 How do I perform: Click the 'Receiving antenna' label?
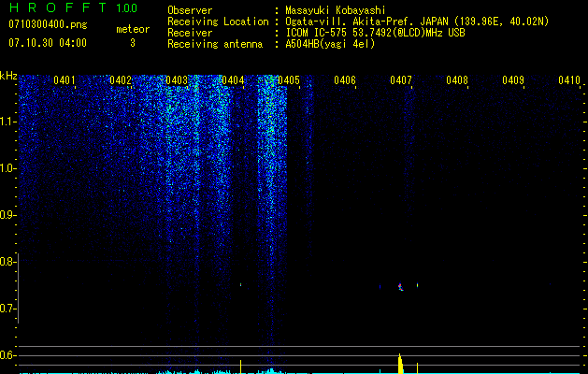pyautogui.click(x=215, y=44)
